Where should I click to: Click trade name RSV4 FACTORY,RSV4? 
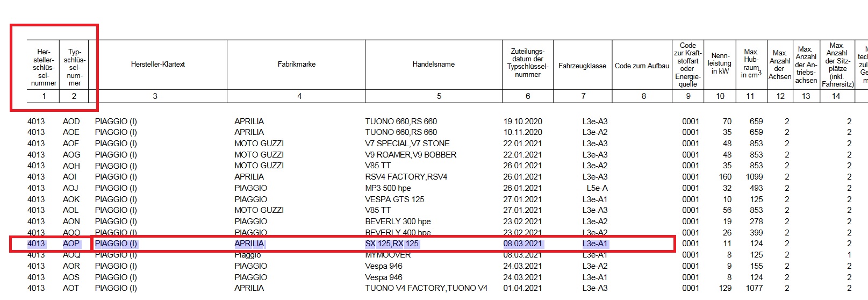point(406,177)
